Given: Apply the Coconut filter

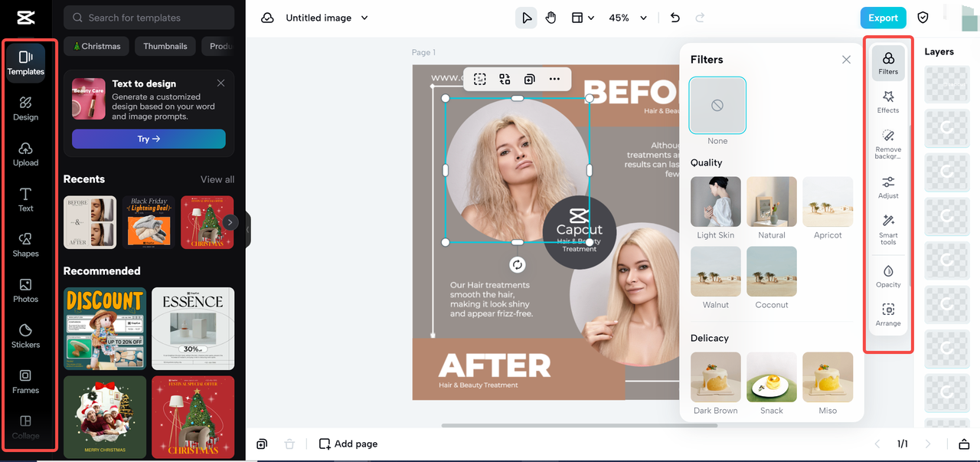Looking at the screenshot, I should point(772,271).
